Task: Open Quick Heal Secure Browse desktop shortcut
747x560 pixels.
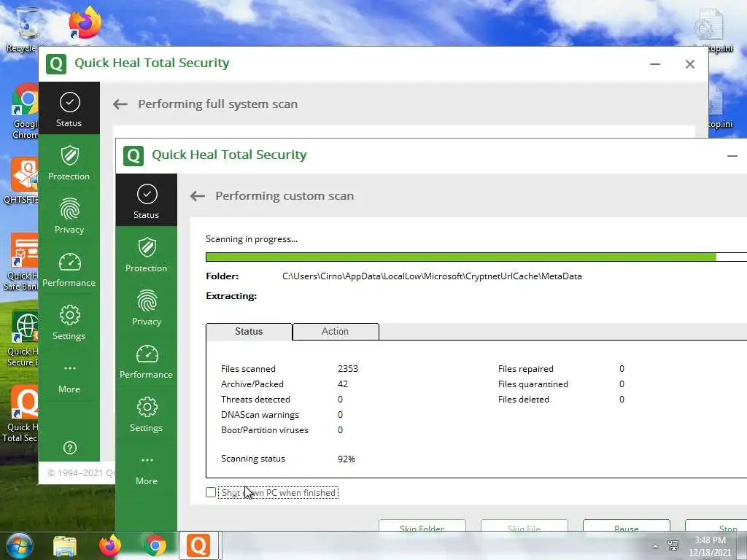Action: pyautogui.click(x=23, y=338)
